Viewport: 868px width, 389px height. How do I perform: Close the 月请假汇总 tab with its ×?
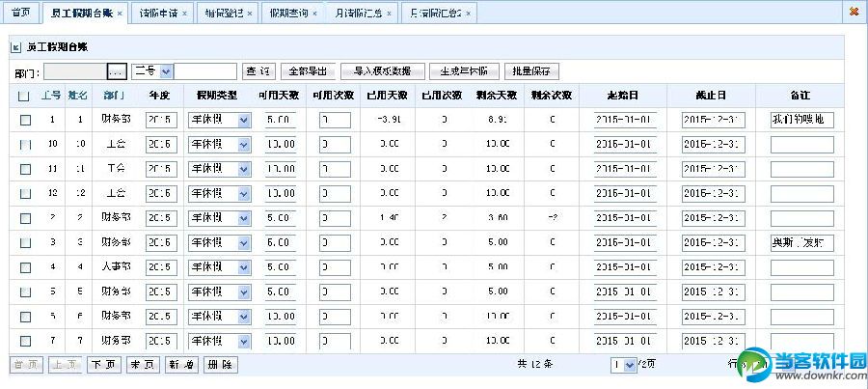point(390,13)
